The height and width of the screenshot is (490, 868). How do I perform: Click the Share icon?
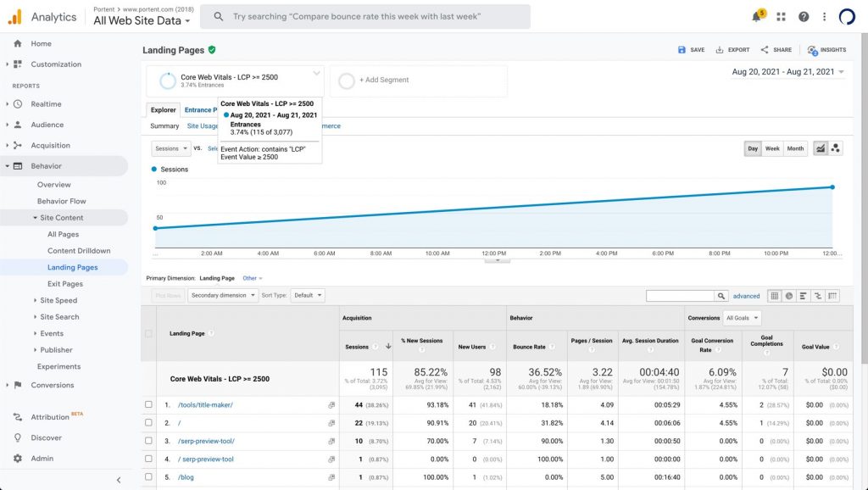[765, 50]
